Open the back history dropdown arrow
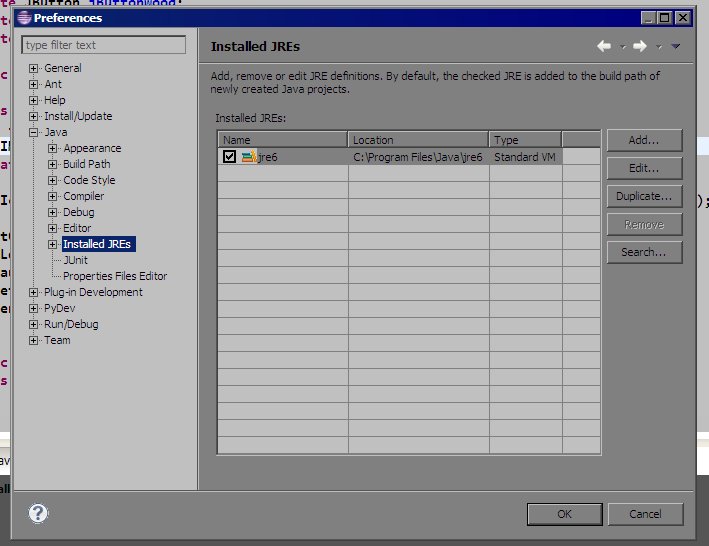Image resolution: width=709 pixels, height=546 pixels. tap(623, 47)
